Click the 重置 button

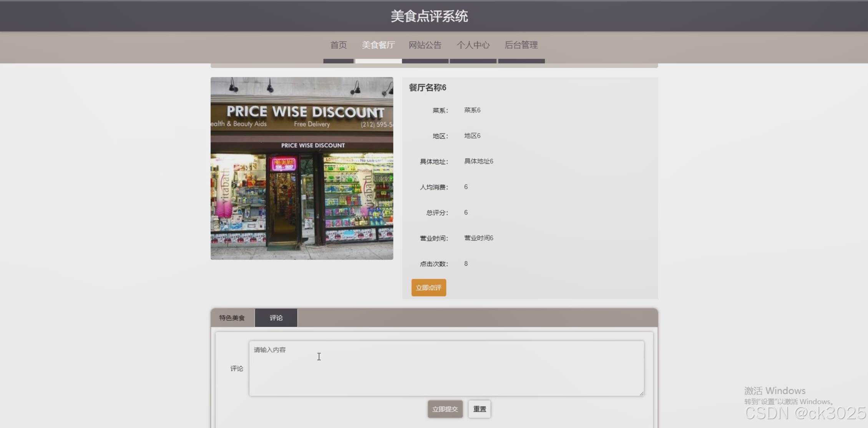479,409
